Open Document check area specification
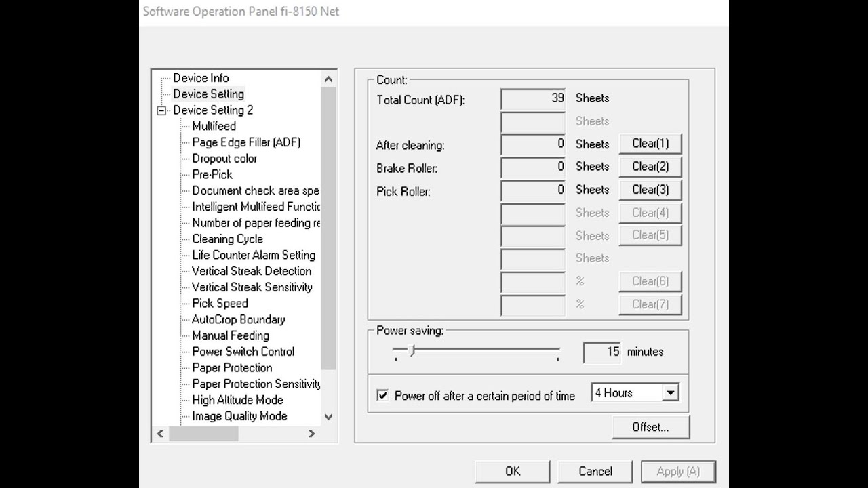868x488 pixels. (x=255, y=190)
